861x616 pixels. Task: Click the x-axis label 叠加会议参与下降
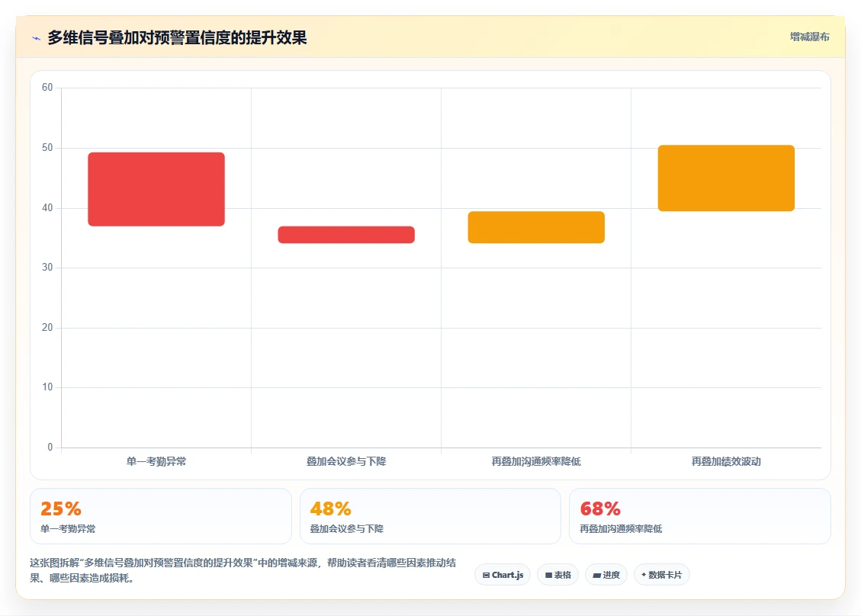[x=346, y=462]
